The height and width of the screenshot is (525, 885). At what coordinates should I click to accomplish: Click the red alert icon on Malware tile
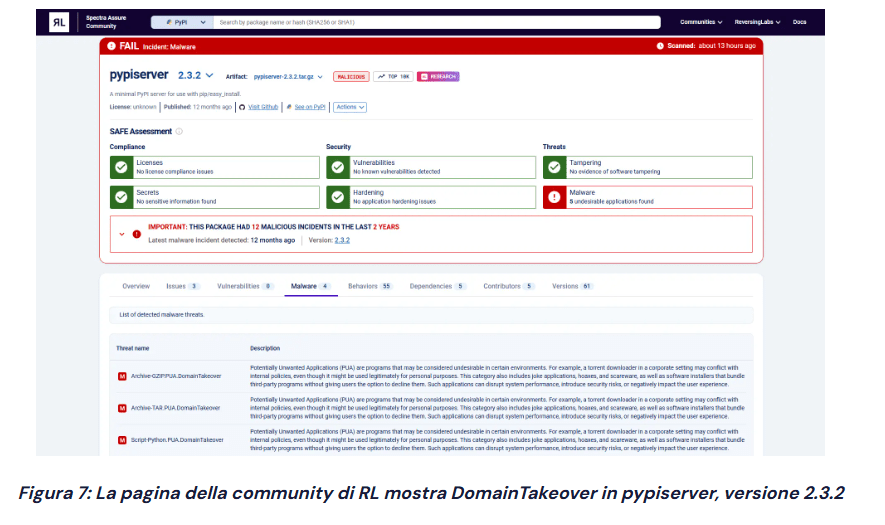pos(555,197)
